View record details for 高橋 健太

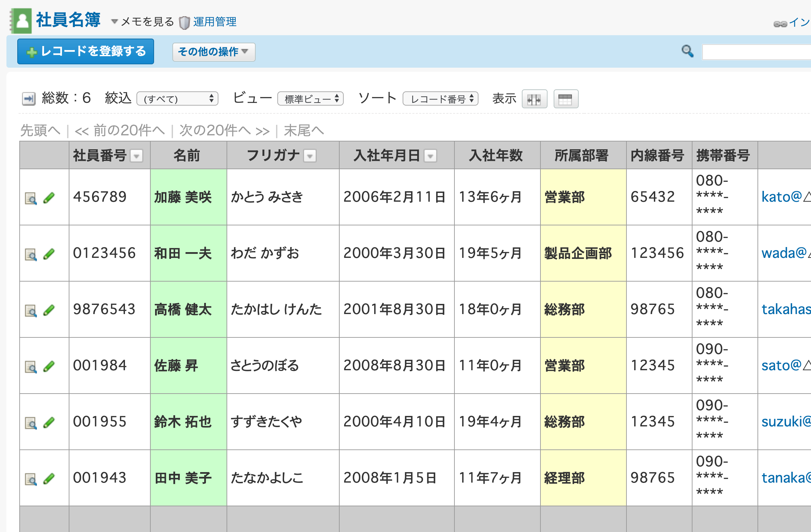click(31, 311)
